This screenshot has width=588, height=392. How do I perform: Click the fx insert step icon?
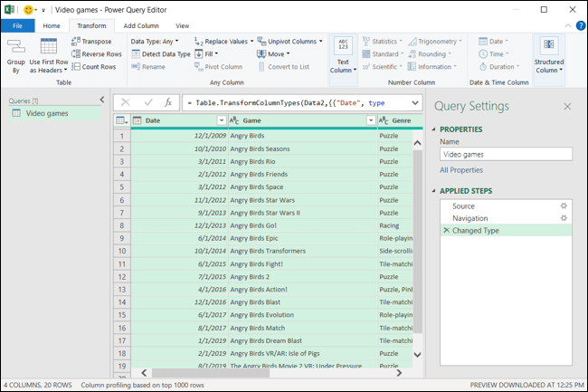tap(168, 102)
